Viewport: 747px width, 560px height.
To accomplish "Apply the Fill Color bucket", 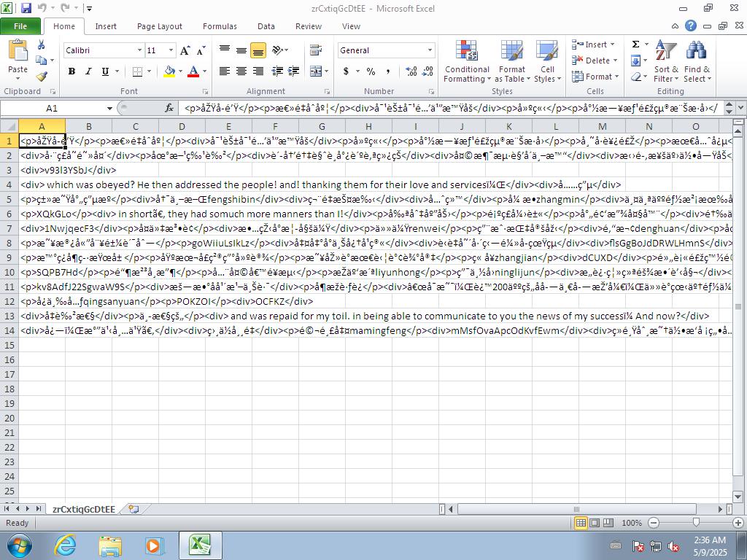I will [x=169, y=71].
